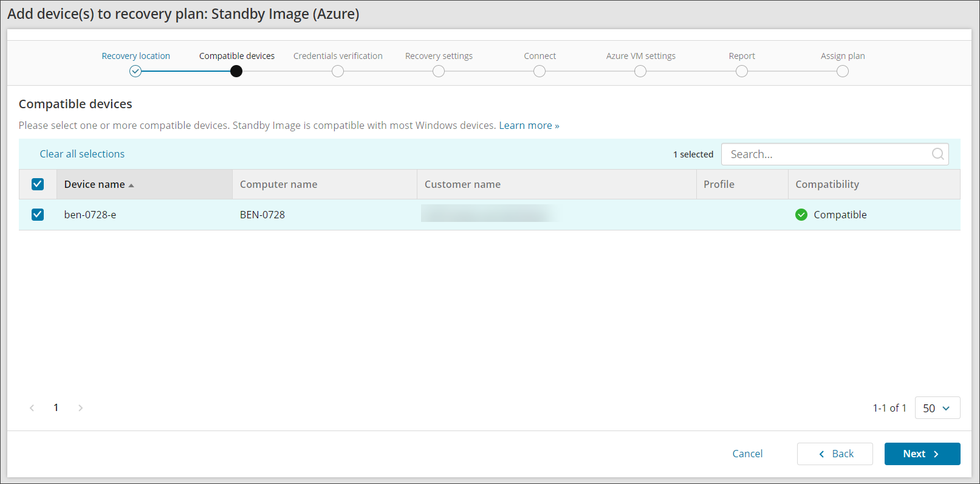Go to next page arrow in pagination
The image size is (980, 484).
tap(80, 408)
